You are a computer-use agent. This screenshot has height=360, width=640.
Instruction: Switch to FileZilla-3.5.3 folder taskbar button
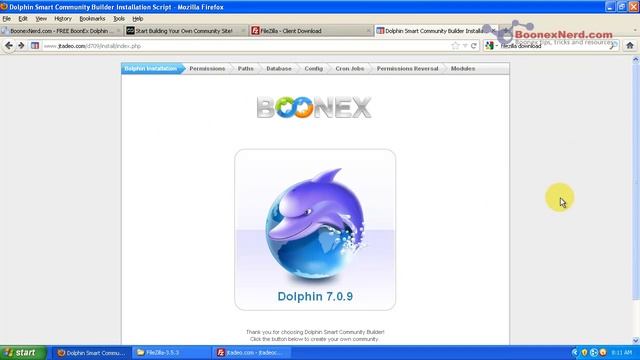point(171,353)
